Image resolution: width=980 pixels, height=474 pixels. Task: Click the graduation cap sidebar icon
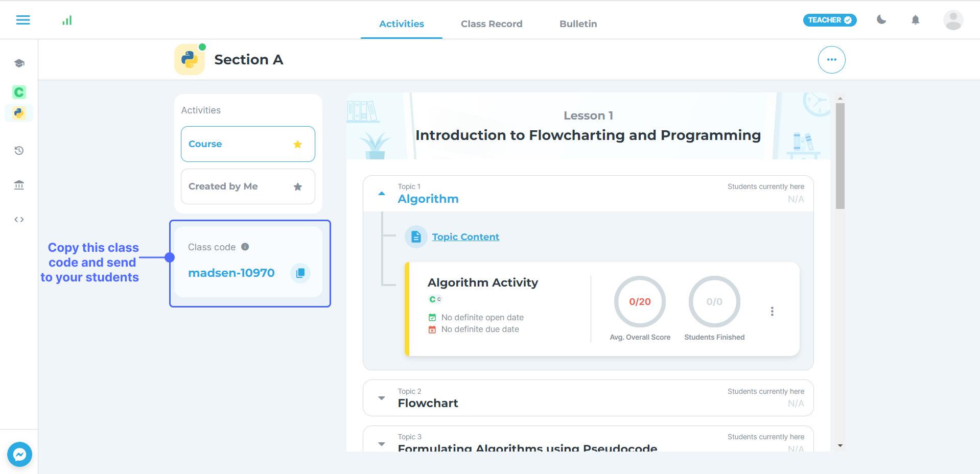point(19,63)
